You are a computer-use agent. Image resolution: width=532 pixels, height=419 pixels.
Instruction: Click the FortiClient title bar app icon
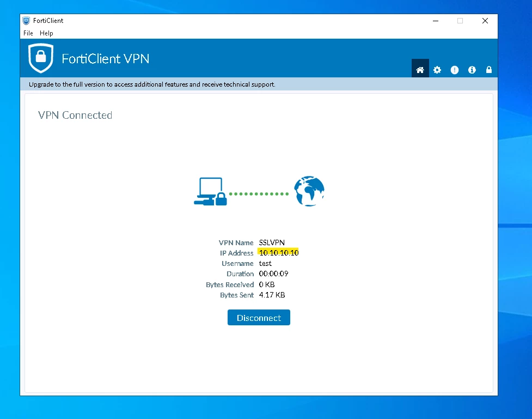tap(26, 21)
